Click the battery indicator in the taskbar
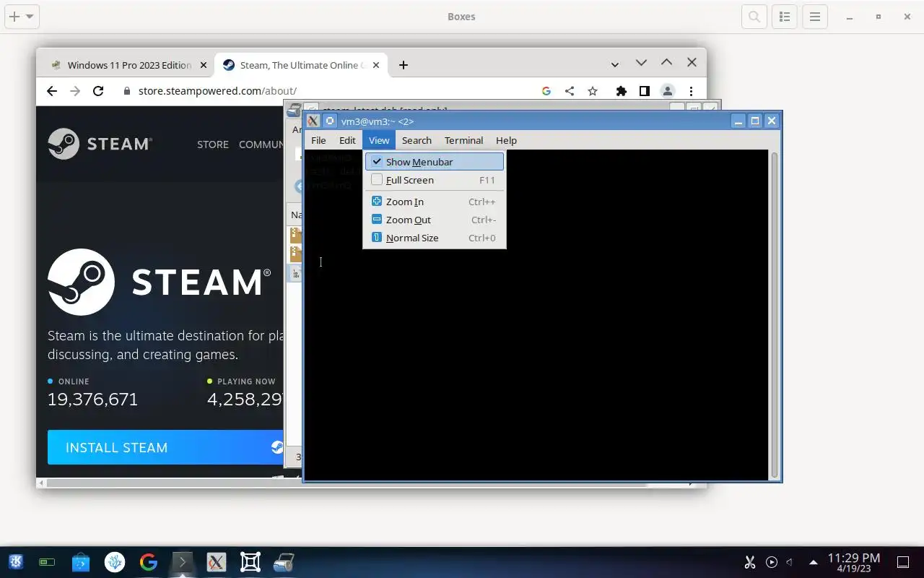This screenshot has height=578, width=924. coord(47,562)
